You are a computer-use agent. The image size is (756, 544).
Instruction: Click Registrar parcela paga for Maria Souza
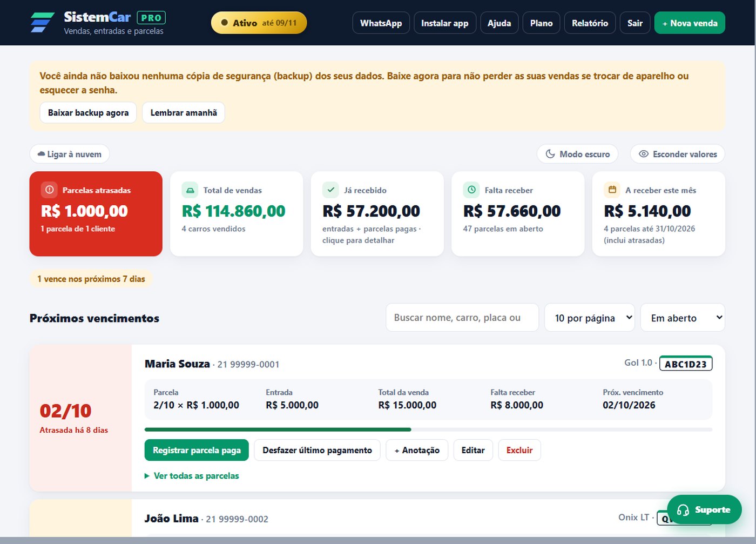coord(197,450)
